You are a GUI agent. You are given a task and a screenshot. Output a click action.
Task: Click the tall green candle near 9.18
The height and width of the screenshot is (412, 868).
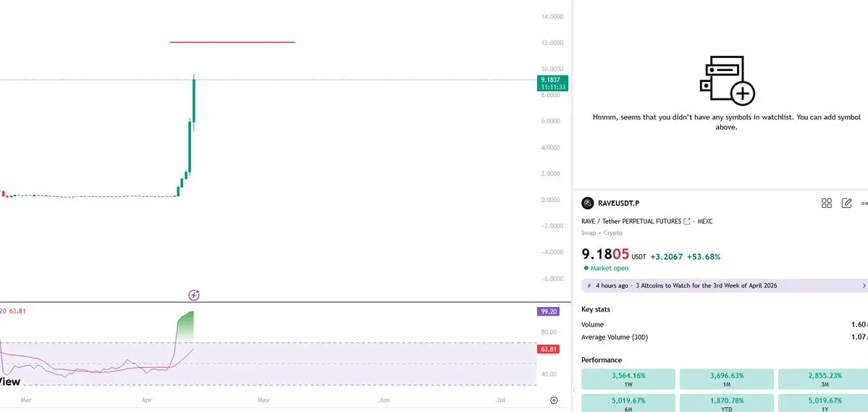pyautogui.click(x=194, y=100)
